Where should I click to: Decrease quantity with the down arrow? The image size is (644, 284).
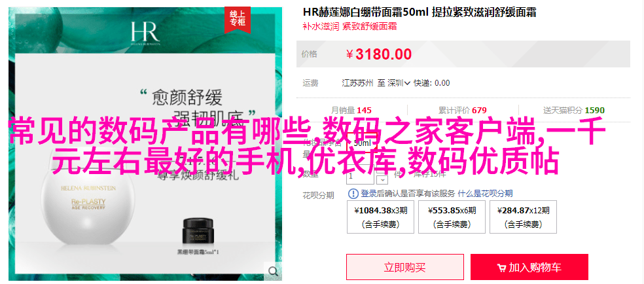[383, 179]
